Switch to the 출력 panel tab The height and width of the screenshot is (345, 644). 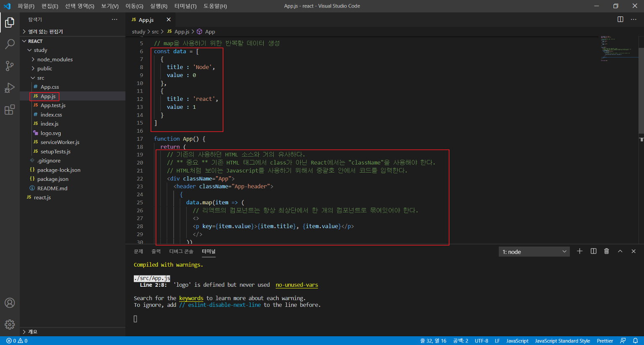pos(156,251)
